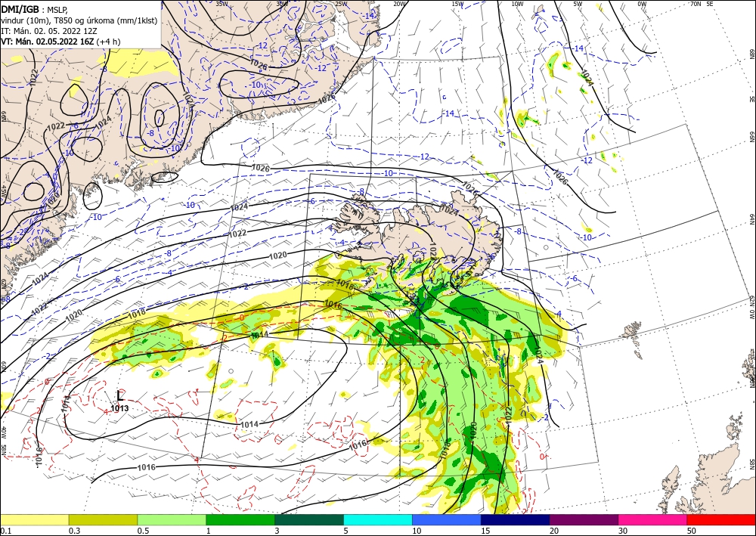756x536 pixels.
Task: Click the light green 0.5–1 mm legend swatch
Action: [x=172, y=519]
